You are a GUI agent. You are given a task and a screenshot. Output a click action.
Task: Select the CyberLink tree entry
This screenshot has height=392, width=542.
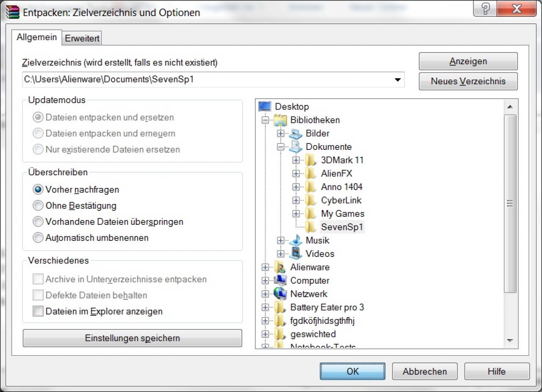341,200
